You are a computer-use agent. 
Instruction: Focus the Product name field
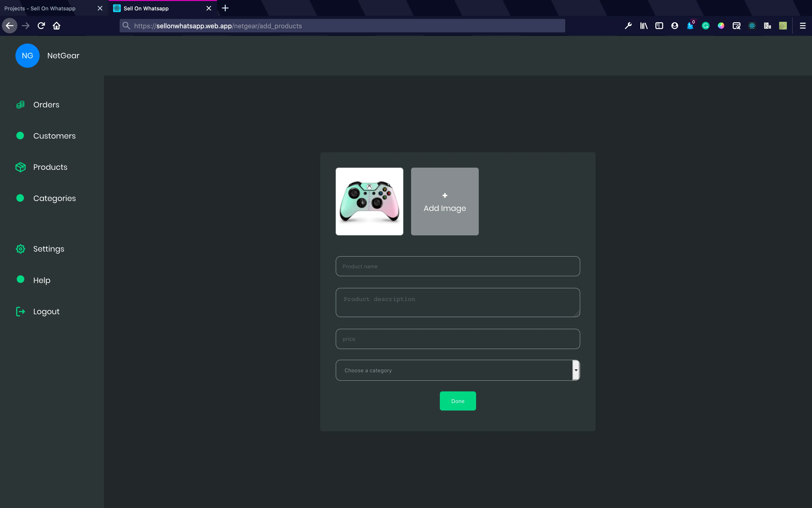click(458, 266)
